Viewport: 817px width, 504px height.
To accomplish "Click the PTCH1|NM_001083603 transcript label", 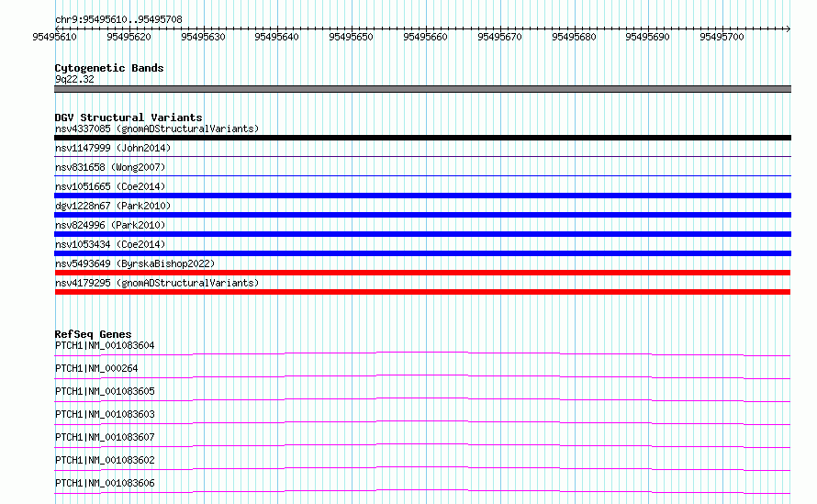I will pos(105,414).
